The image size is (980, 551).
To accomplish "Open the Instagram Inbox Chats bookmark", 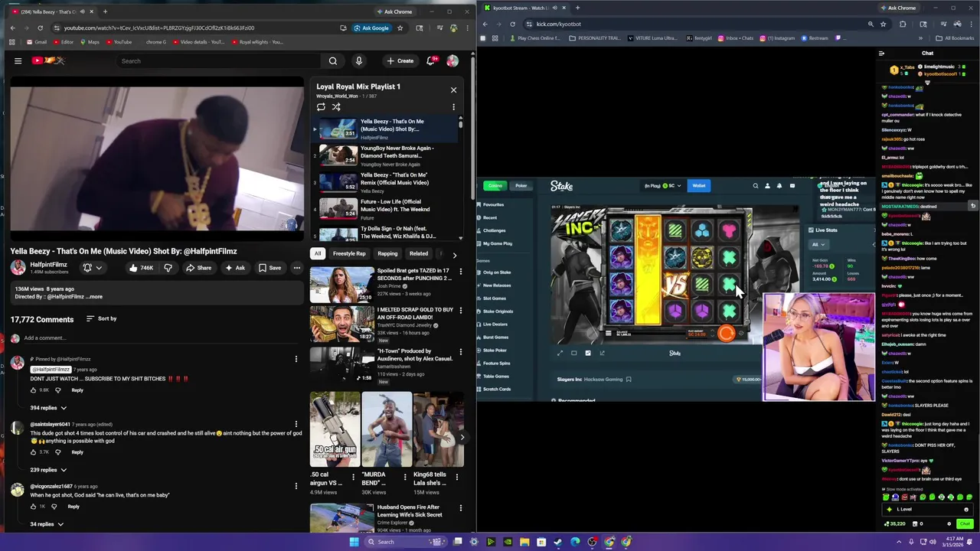I will [735, 38].
